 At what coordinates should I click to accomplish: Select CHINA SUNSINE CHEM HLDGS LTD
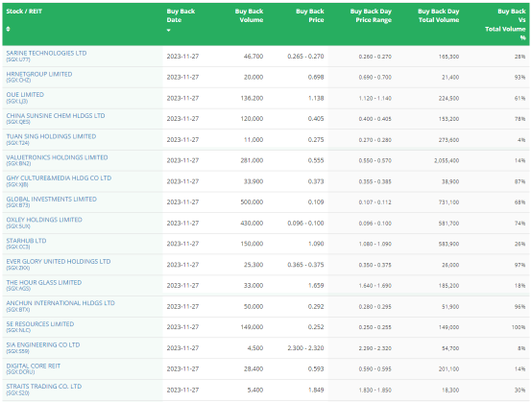(x=56, y=115)
